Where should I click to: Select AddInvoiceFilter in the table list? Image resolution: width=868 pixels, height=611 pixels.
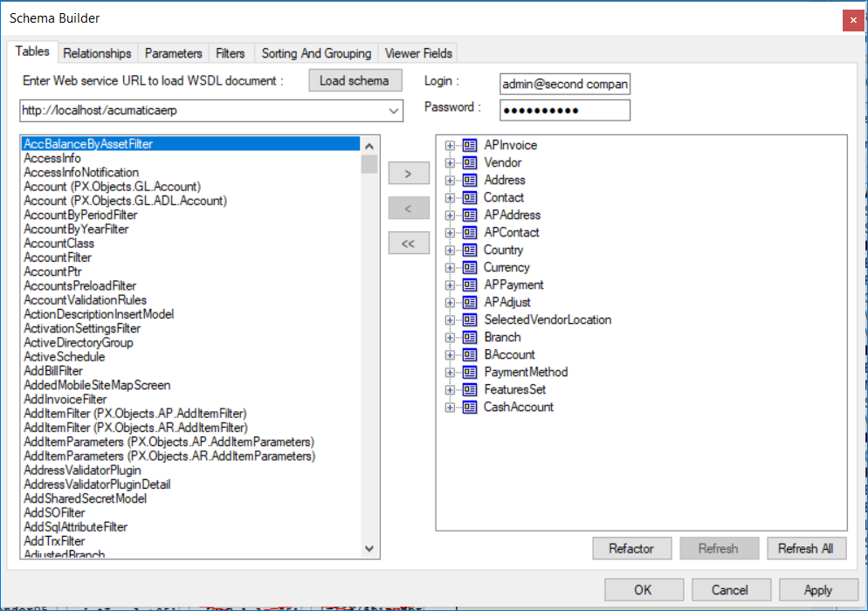(x=191, y=400)
